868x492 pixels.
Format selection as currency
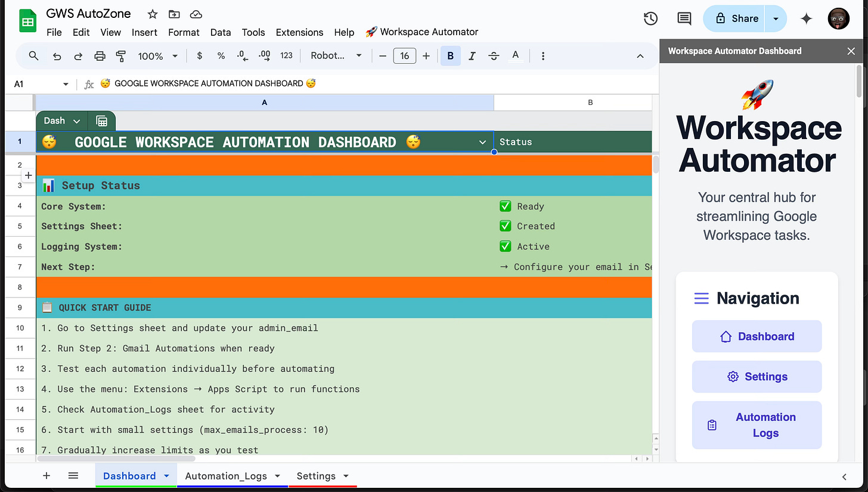[x=199, y=55]
